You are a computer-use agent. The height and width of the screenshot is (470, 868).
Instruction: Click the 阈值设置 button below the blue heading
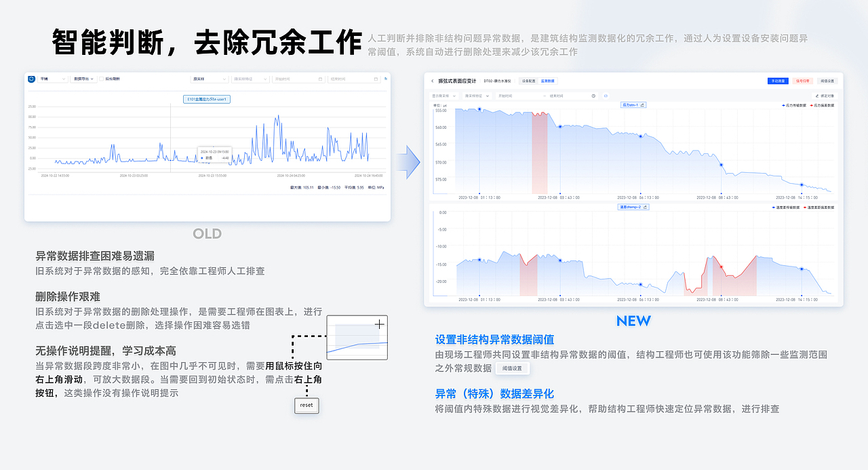coord(513,368)
